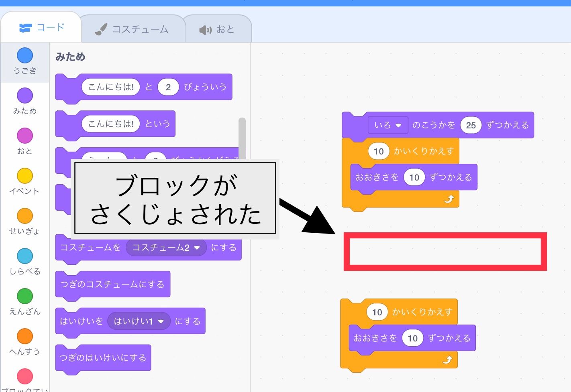The image size is (571, 392).
Task: Open the えんざん (Operators) category
Action: click(x=24, y=301)
